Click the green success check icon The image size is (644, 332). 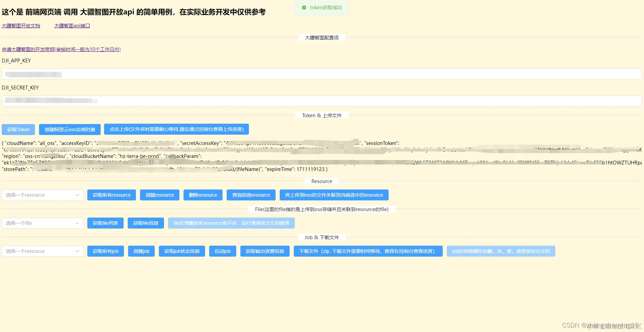pyautogui.click(x=304, y=8)
